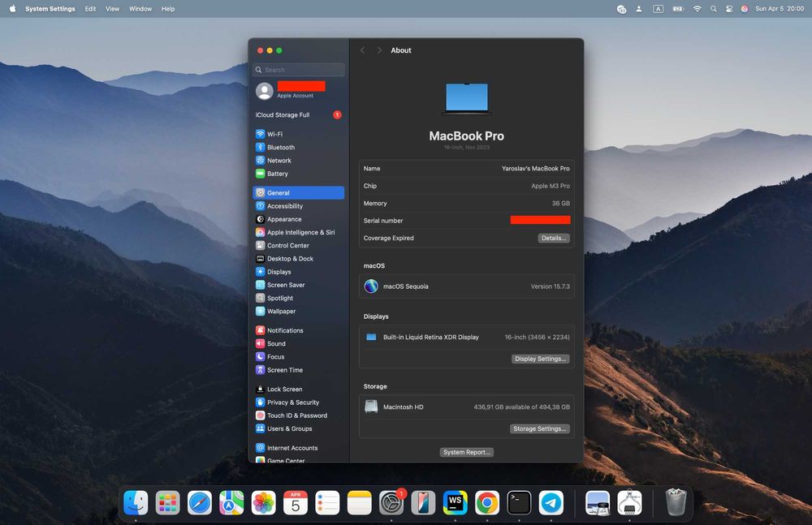Open WebStorm from the Dock
The width and height of the screenshot is (812, 525).
456,503
